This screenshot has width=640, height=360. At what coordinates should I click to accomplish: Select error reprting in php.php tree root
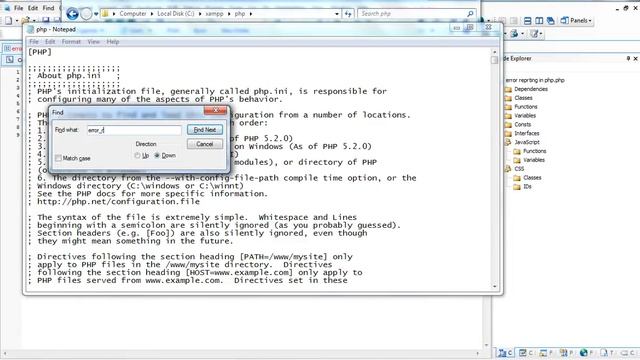click(535, 80)
